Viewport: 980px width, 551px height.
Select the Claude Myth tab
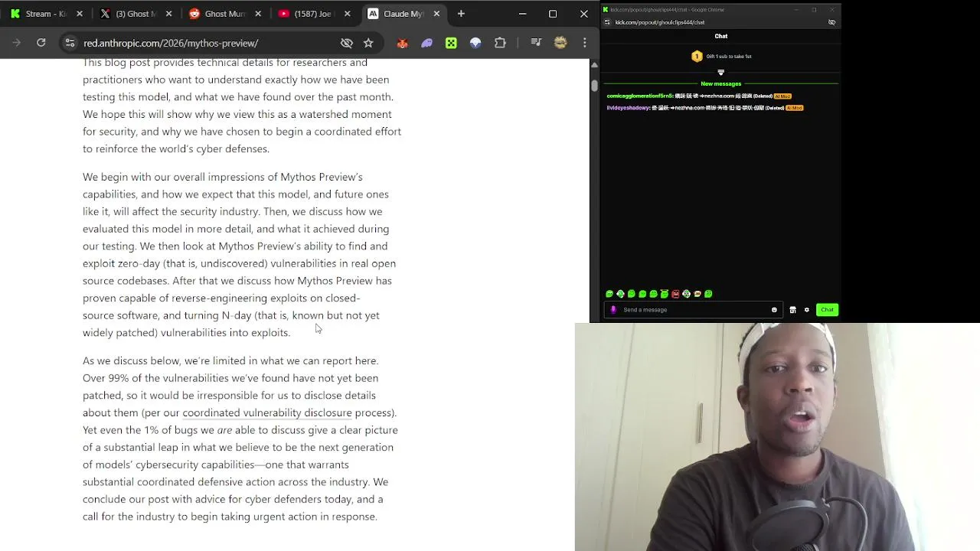[403, 14]
